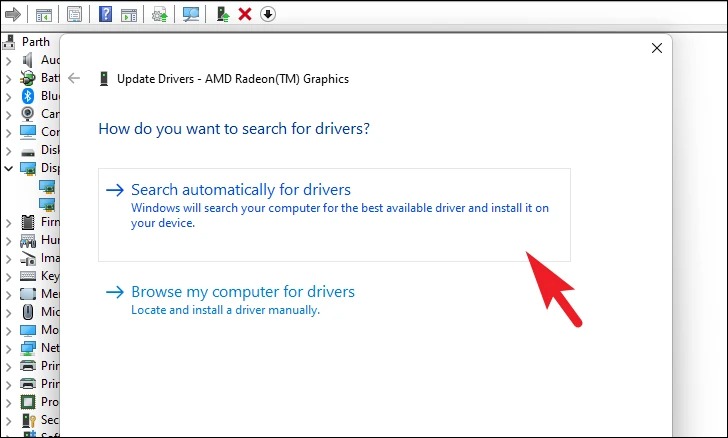This screenshot has height=438, width=728.
Task: Toggle the Show/Hide Action Pane toolbar icon
Action: click(x=129, y=14)
